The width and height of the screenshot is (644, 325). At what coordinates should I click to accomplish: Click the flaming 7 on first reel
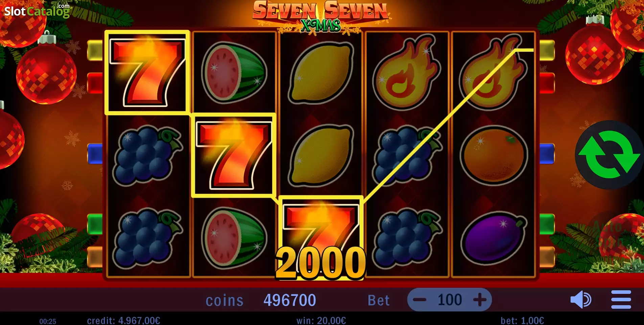coord(148,72)
